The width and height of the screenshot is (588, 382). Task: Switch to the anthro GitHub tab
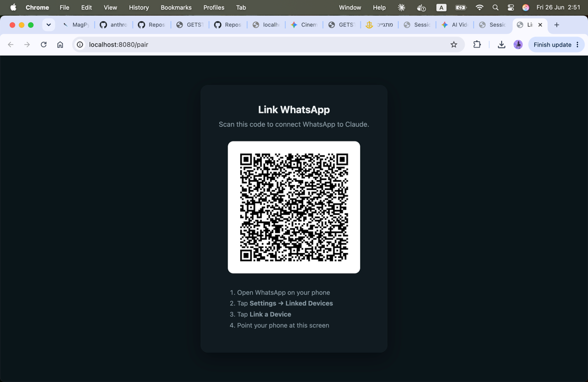coord(113,25)
